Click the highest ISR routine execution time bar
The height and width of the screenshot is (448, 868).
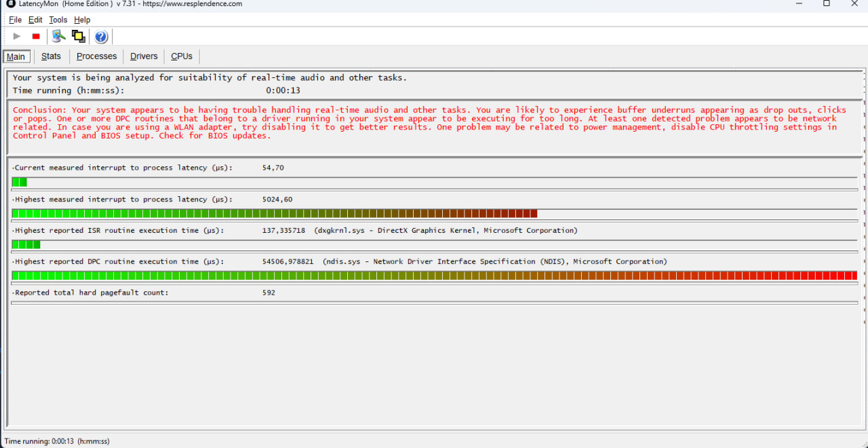pos(435,244)
